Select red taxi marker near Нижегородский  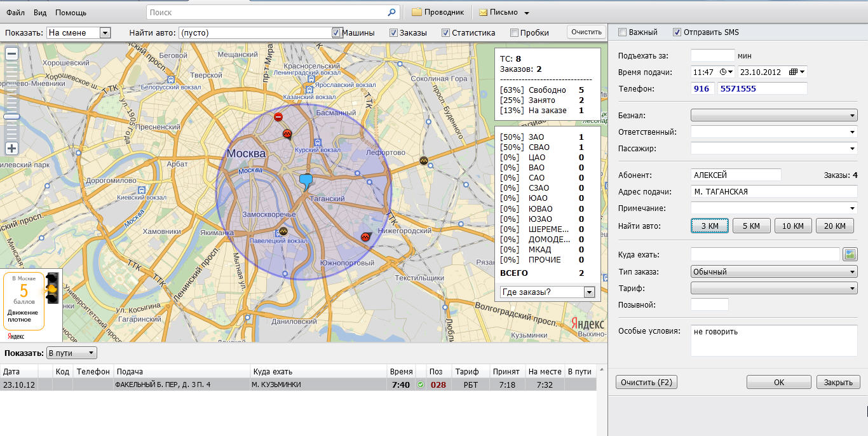coord(365,237)
